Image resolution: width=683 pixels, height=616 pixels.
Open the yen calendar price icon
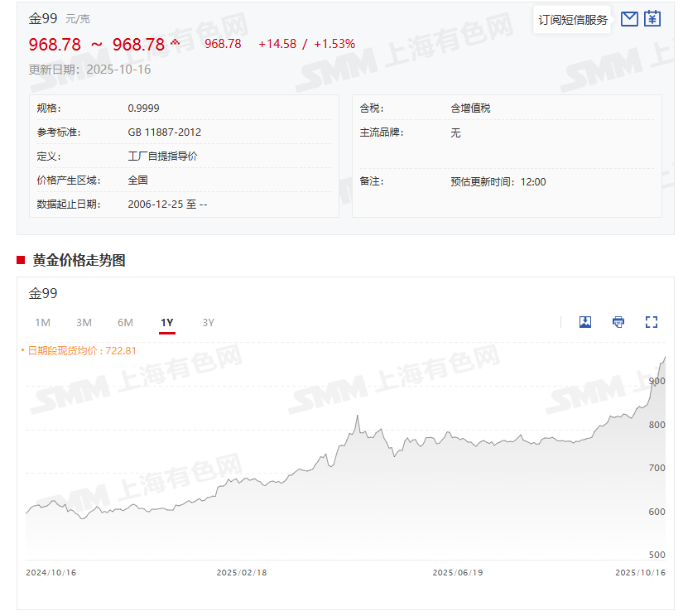(x=652, y=18)
